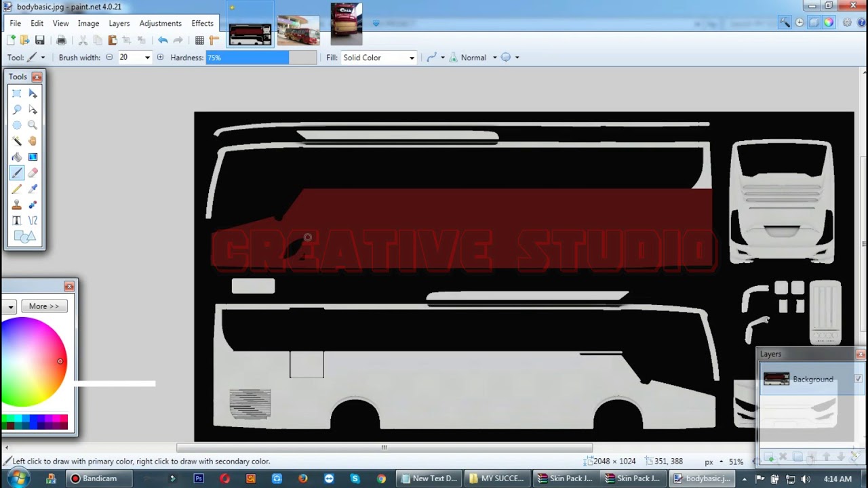Decrease brush width with minus button

[109, 58]
